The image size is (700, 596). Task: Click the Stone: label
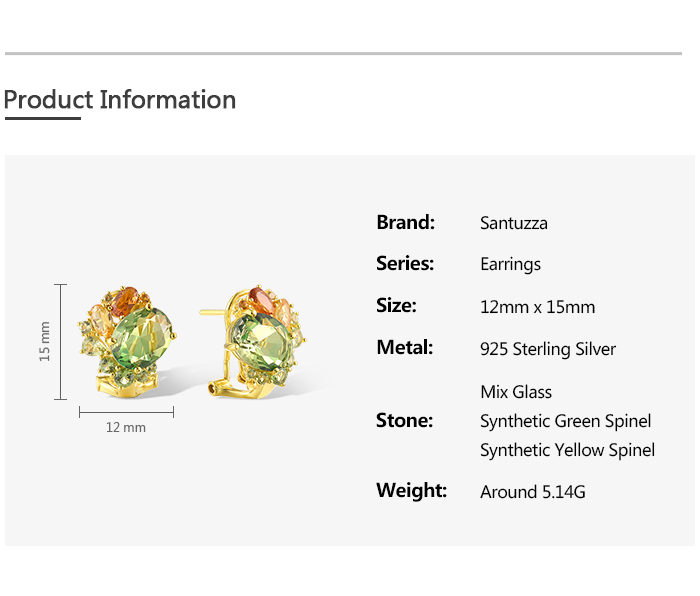pyautogui.click(x=404, y=421)
